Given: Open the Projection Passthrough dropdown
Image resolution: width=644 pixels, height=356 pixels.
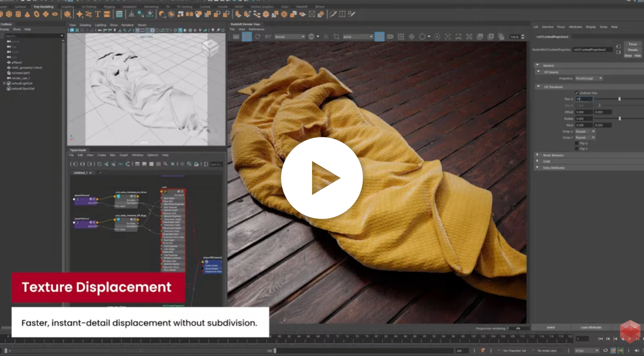Looking at the screenshot, I should 589,79.
